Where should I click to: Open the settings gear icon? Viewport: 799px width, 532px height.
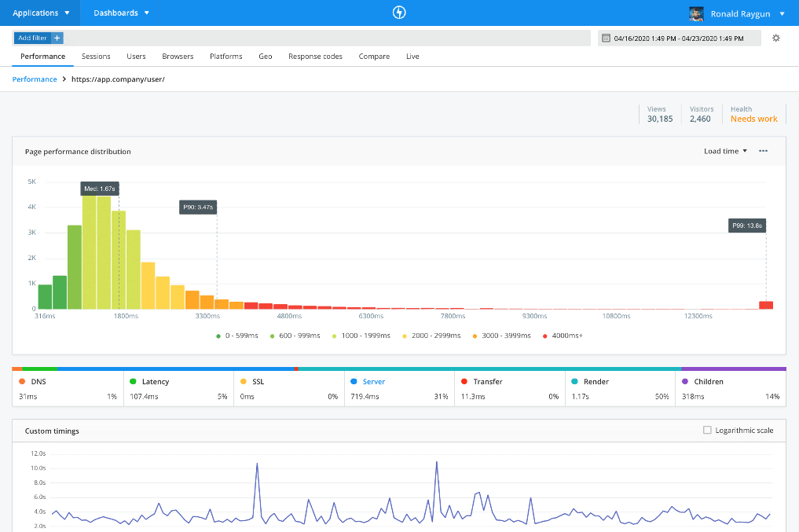pos(776,38)
